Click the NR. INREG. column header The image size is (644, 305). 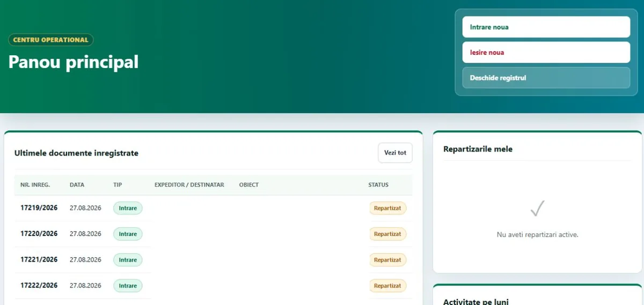point(35,185)
